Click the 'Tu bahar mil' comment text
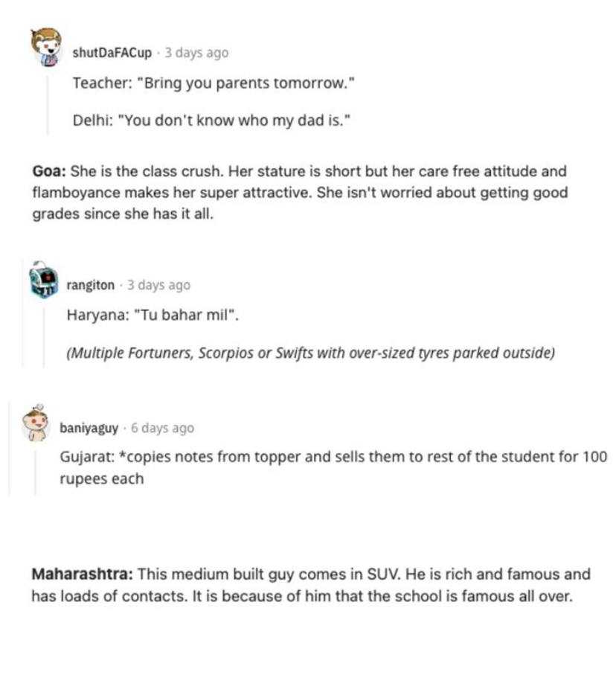616x698 pixels. tap(153, 316)
